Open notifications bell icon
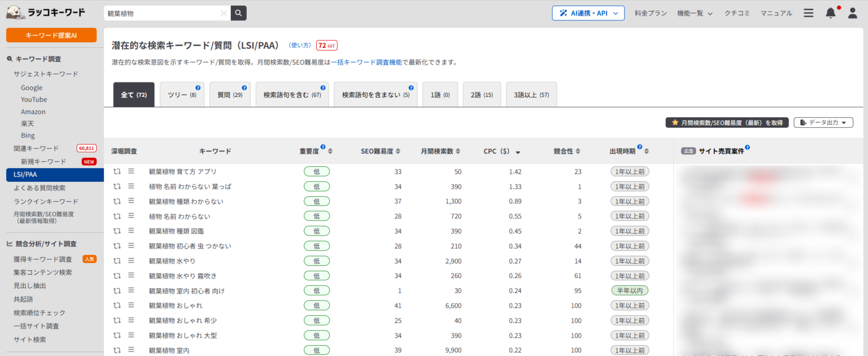868x356 pixels. (x=831, y=13)
